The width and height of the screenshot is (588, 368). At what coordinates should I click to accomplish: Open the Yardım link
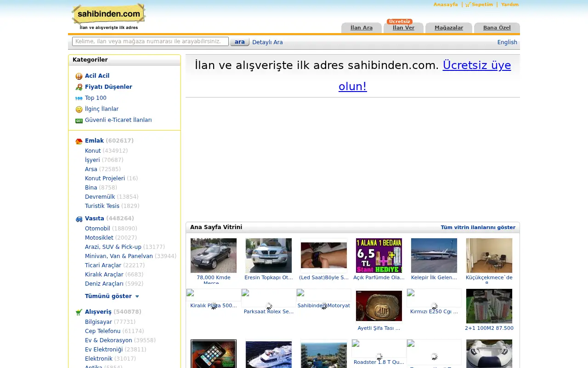point(510,5)
